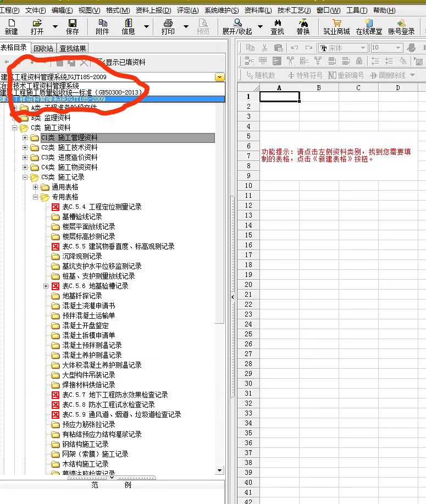Click the 保存 (Save) toolbar icon
Screen dimensions: 426x504
click(x=73, y=27)
